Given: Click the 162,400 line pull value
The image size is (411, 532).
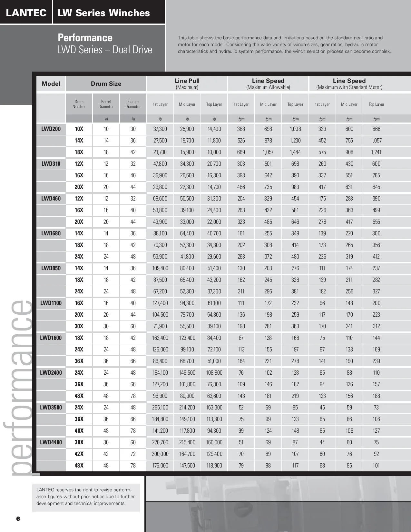Looking at the screenshot, I should click(160, 338).
